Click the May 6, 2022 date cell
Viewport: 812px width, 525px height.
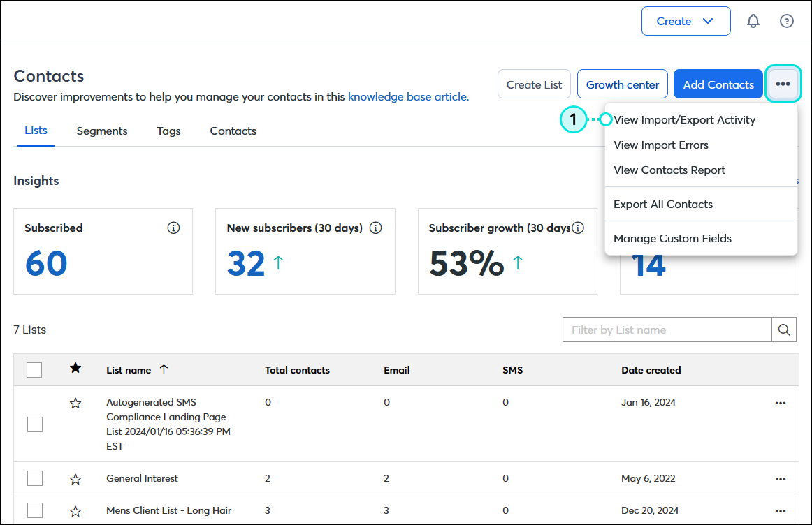coord(648,478)
